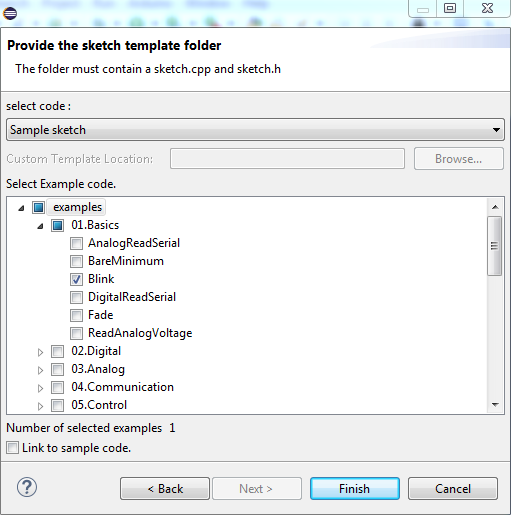The image size is (511, 515).
Task: Enable Link to sample code
Action: click(12, 448)
